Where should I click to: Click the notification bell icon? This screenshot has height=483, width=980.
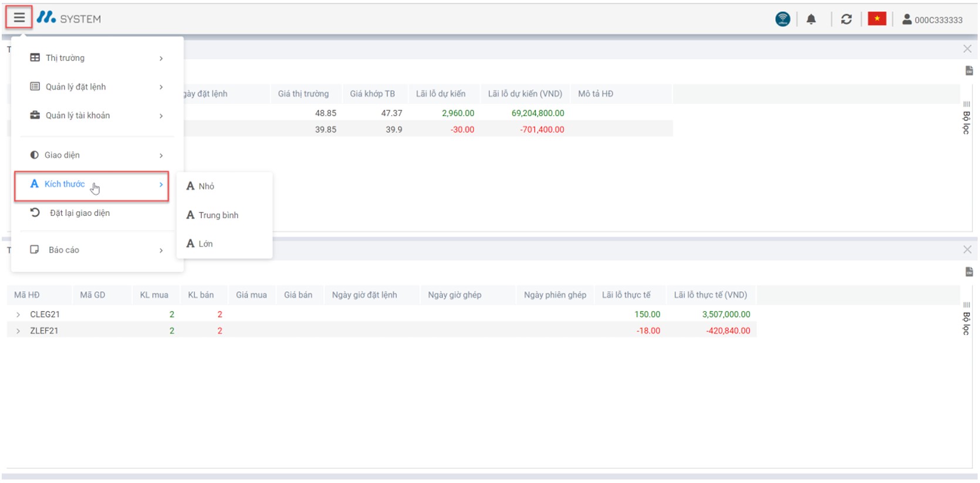pyautogui.click(x=811, y=19)
